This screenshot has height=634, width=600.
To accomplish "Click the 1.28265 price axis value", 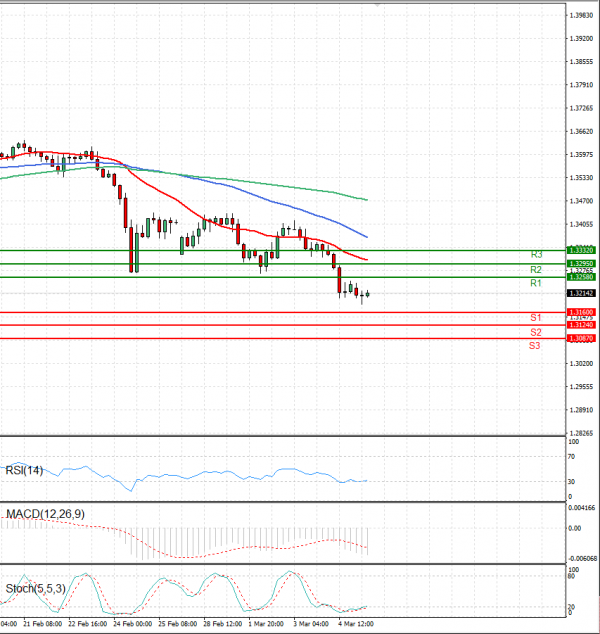I will pyautogui.click(x=581, y=433).
